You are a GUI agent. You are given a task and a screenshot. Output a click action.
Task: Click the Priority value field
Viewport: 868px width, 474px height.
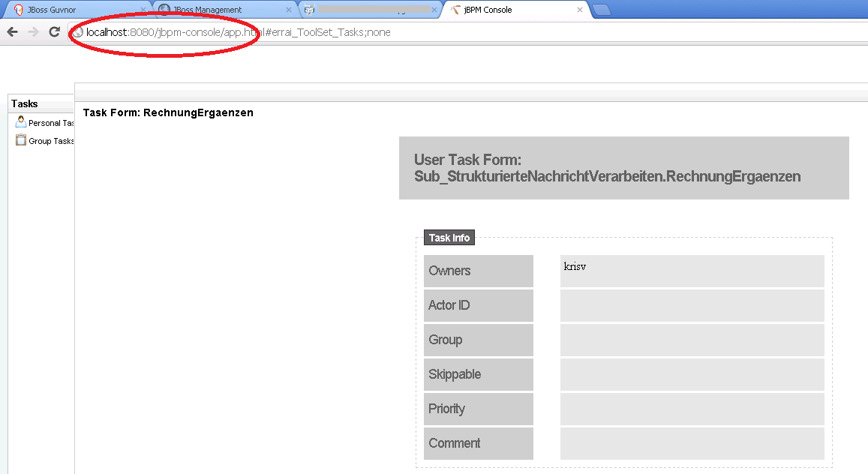(692, 409)
